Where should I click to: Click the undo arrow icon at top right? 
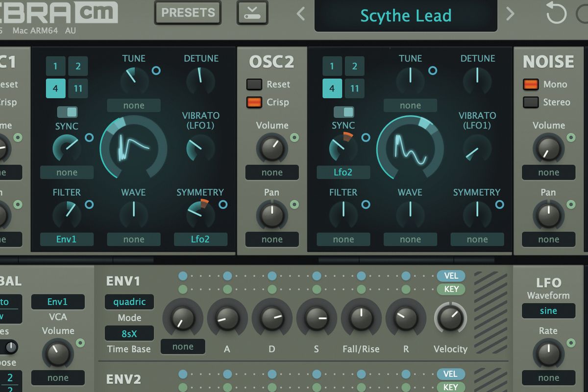(x=556, y=13)
